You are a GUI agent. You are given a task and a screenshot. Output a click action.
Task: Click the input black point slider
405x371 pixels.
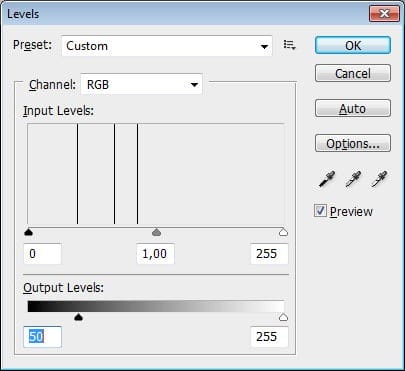(29, 232)
